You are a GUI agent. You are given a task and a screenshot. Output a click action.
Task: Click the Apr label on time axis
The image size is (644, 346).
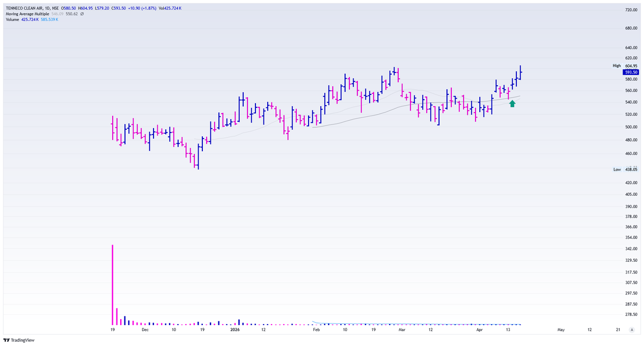coord(479,330)
